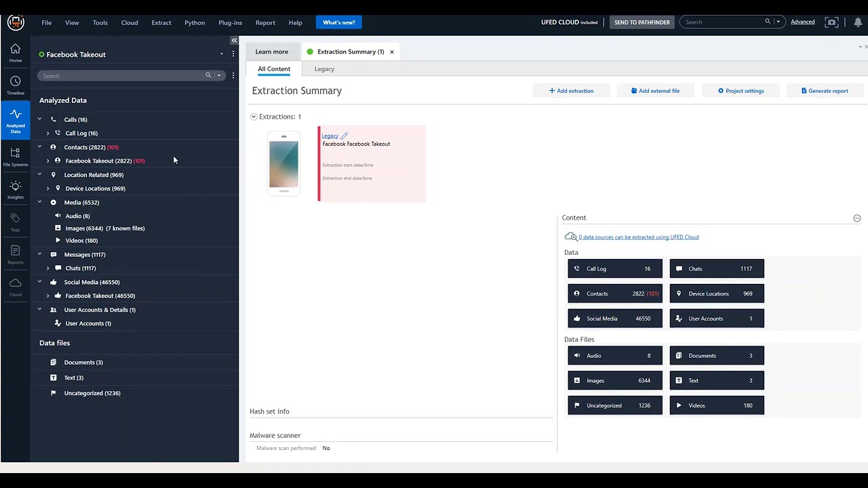Open the Extract menu

161,22
